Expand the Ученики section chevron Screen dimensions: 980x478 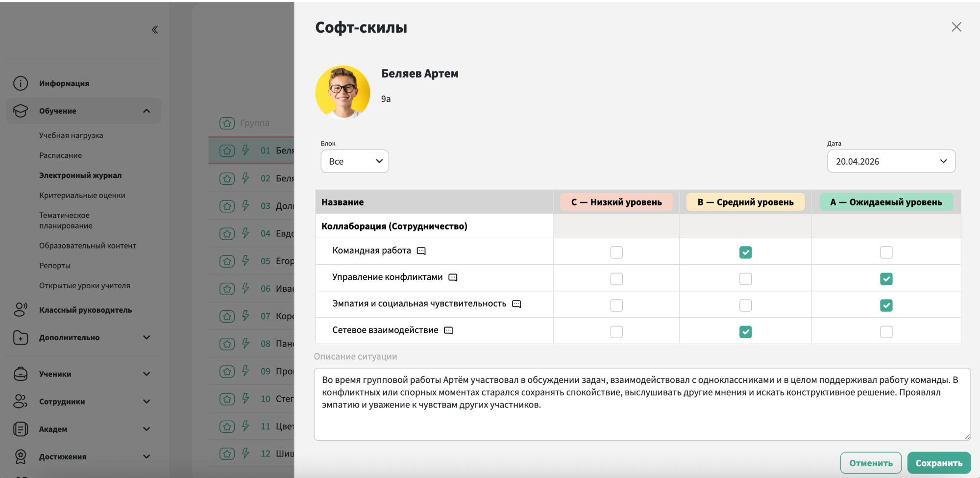pyautogui.click(x=147, y=374)
